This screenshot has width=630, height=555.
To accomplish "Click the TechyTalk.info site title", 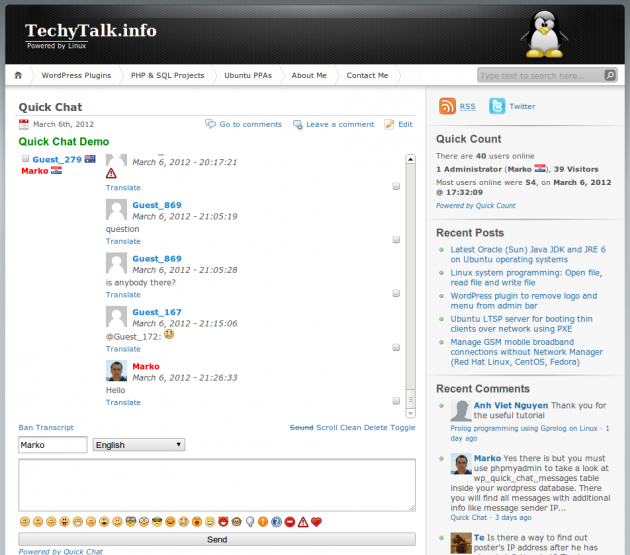I will (x=91, y=30).
